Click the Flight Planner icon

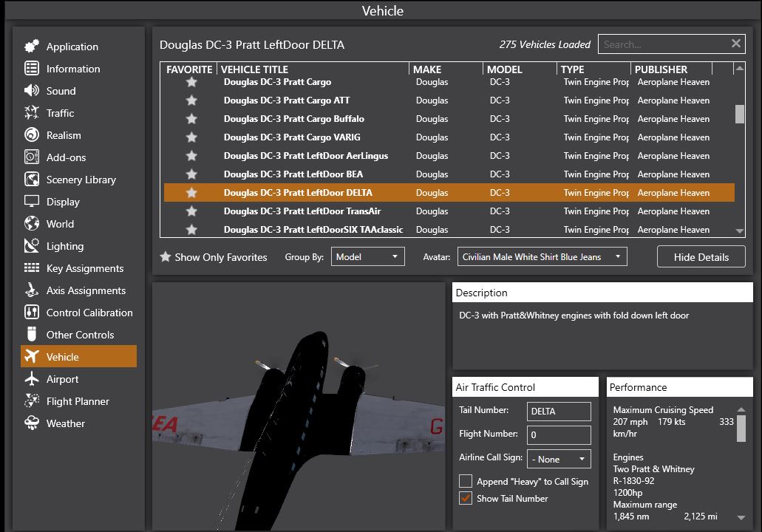point(32,400)
